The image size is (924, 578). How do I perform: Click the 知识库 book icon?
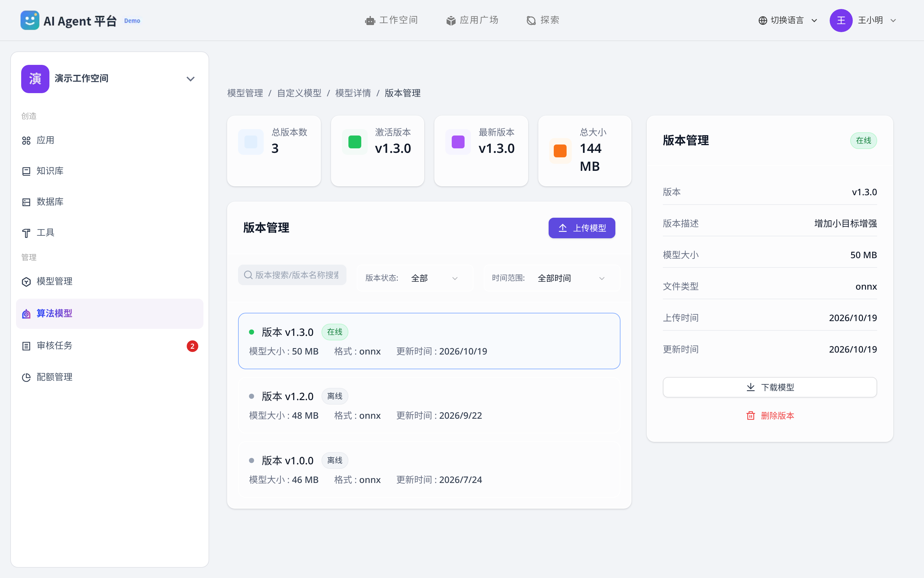click(26, 171)
